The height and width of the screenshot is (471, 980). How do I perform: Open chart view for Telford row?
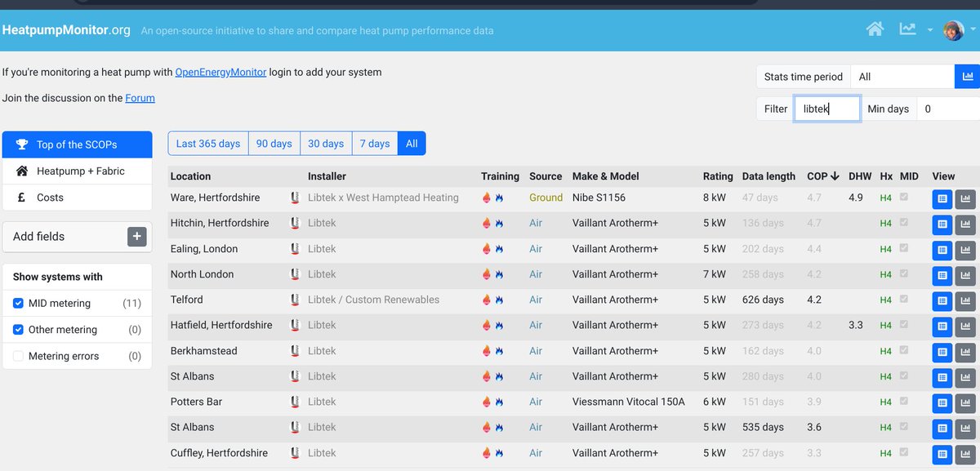coord(965,300)
